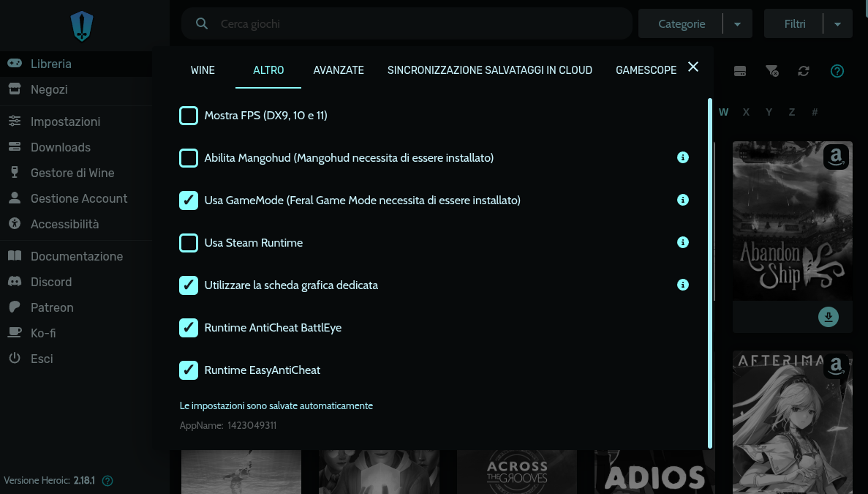The height and width of the screenshot is (494, 868).
Task: Open Sincronizzazione Salvataggi in Cloud tab
Action: (x=490, y=70)
